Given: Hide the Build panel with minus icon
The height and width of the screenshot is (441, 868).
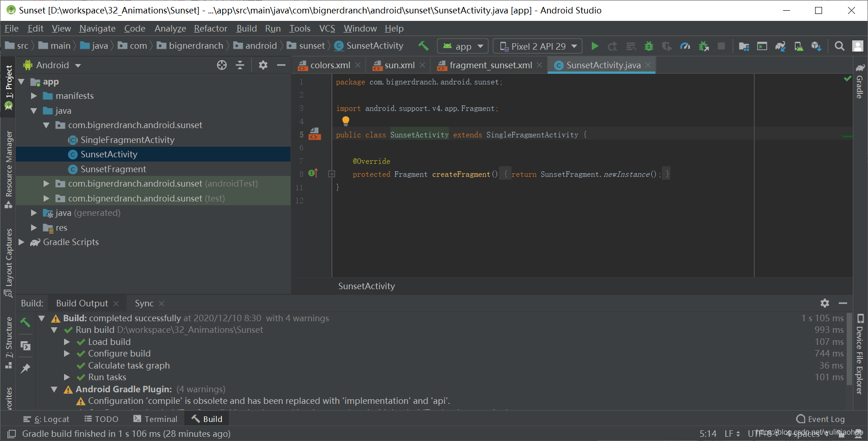Looking at the screenshot, I should pos(843,303).
